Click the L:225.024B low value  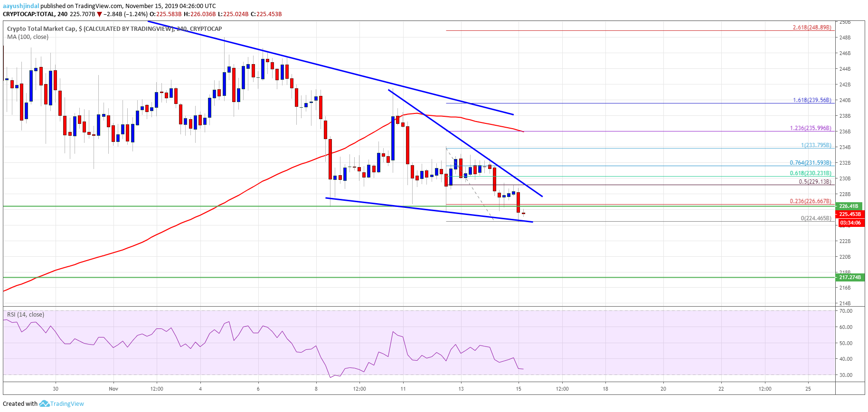(x=233, y=14)
